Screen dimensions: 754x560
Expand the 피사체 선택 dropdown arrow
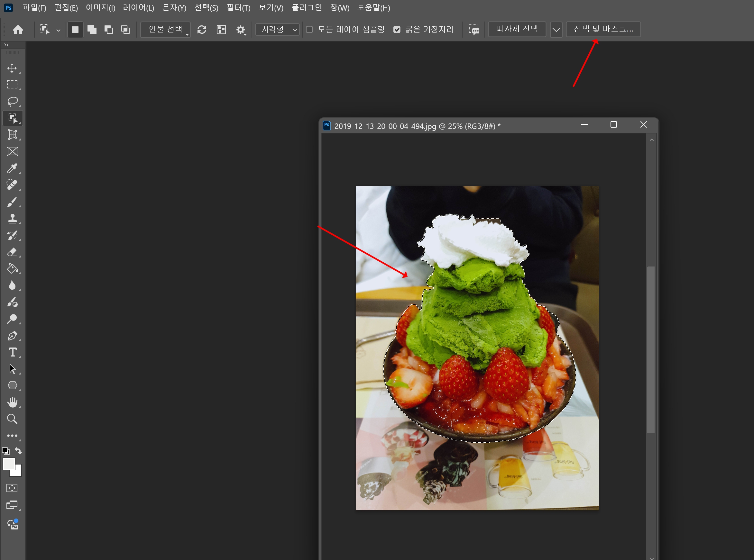click(x=556, y=30)
